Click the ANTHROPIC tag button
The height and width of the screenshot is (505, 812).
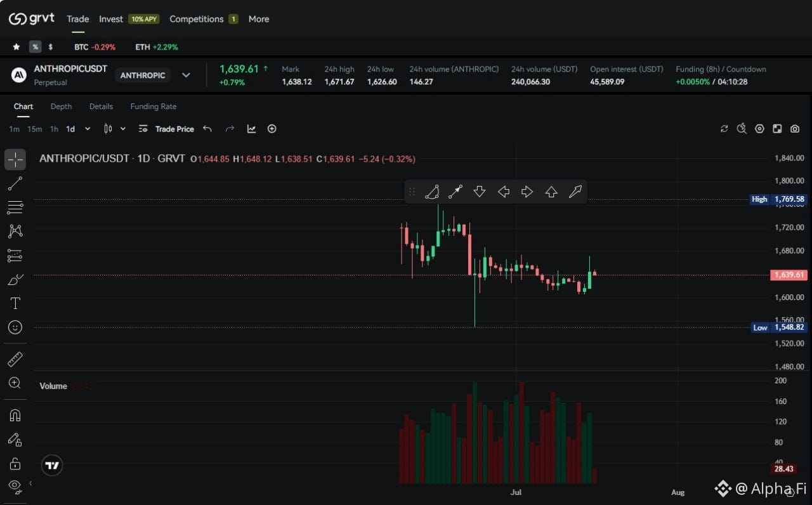[143, 75]
